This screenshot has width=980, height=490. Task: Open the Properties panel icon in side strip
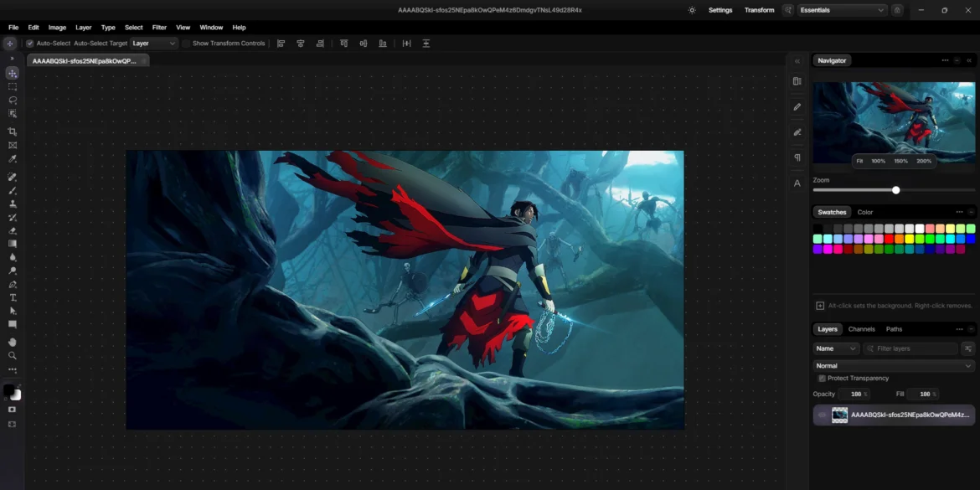(x=797, y=80)
